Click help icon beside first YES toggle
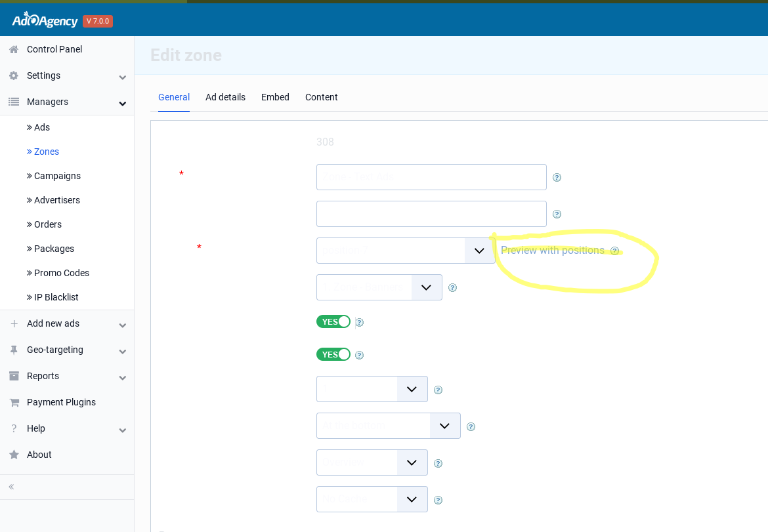Screen dimensions: 768x532 point(360,323)
